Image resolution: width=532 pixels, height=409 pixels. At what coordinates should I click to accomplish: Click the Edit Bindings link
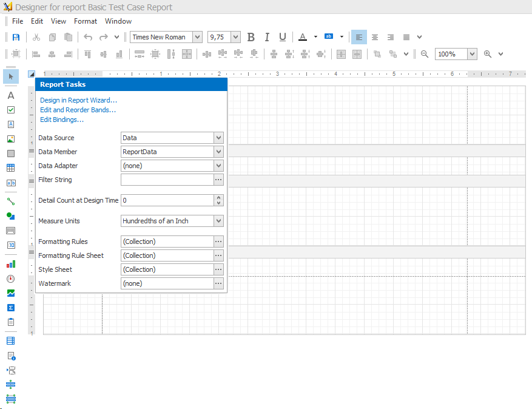pos(62,120)
